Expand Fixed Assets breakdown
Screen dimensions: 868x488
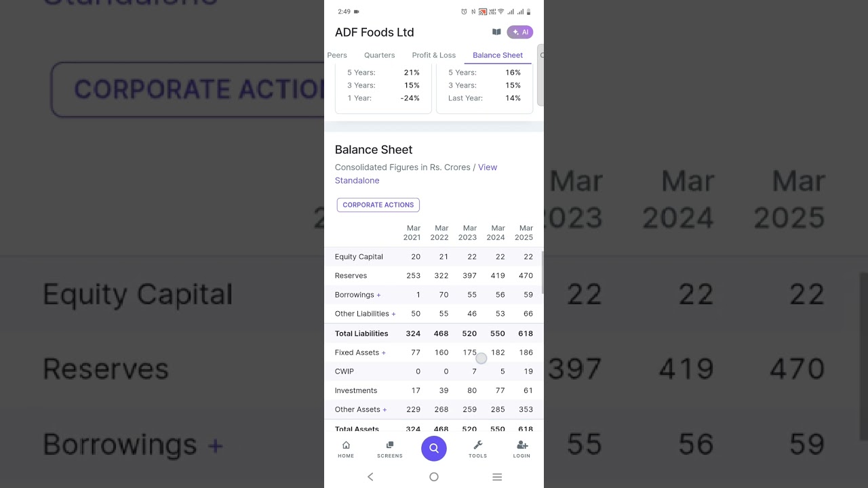(383, 352)
